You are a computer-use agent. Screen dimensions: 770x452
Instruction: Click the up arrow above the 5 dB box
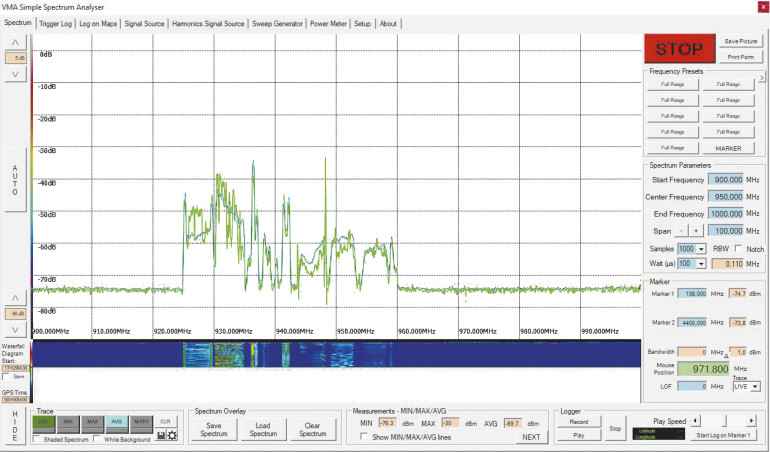point(15,42)
